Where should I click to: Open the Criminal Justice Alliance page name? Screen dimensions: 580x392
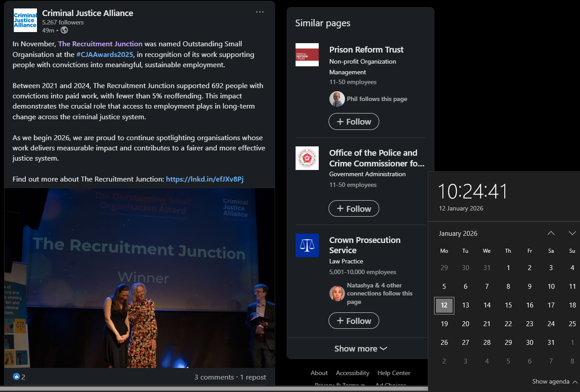(88, 13)
